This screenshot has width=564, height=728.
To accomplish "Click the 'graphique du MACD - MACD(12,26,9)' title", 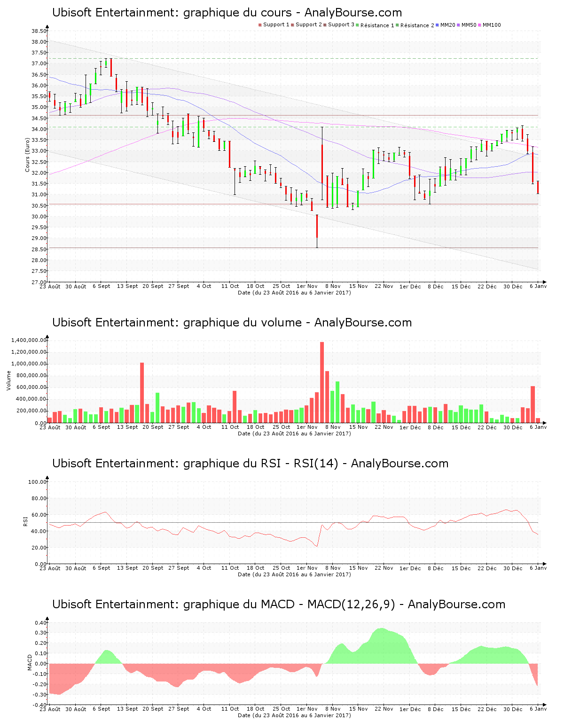I will click(x=279, y=604).
